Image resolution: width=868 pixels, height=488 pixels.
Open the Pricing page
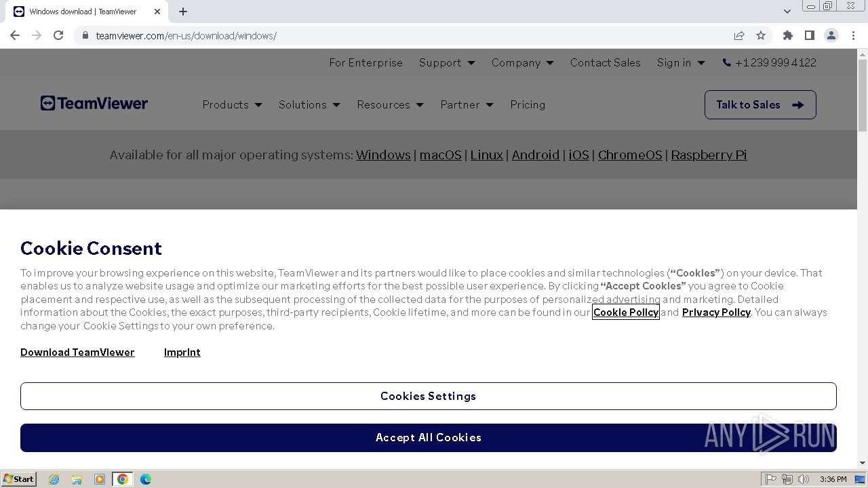click(528, 104)
